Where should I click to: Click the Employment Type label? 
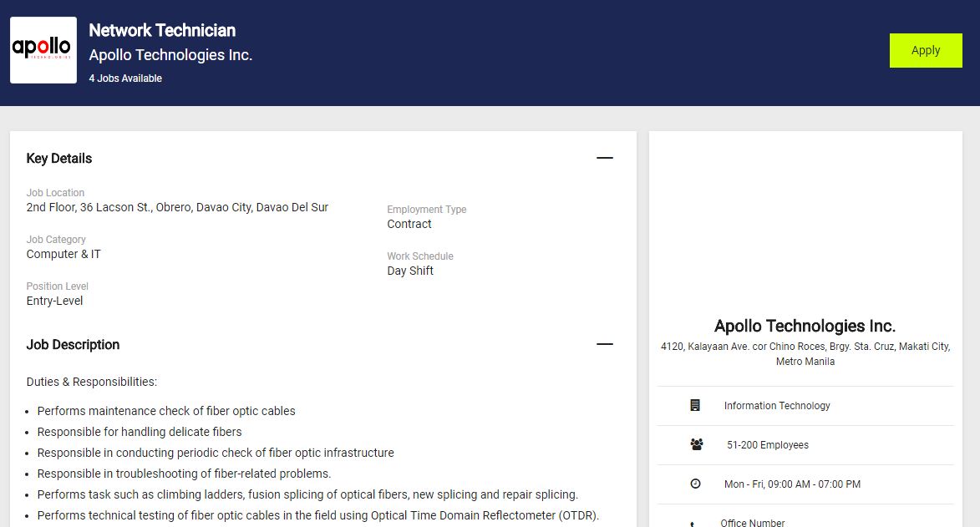click(426, 210)
